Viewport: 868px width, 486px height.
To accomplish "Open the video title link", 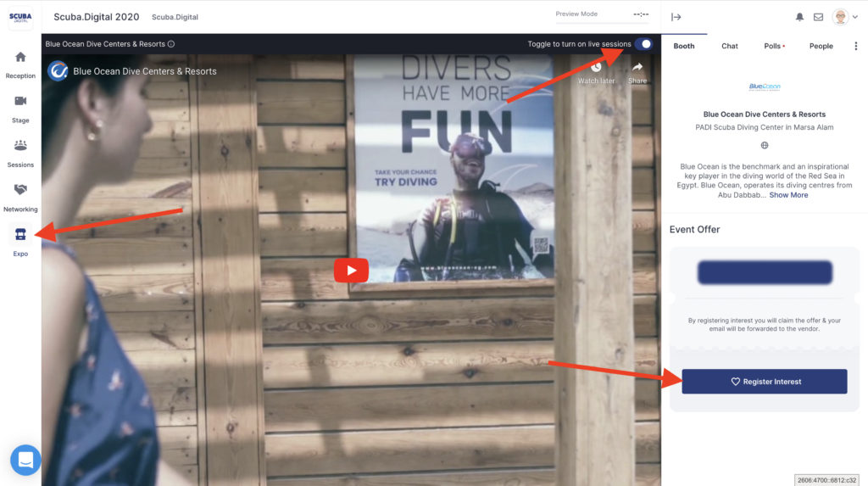I will pyautogui.click(x=145, y=71).
